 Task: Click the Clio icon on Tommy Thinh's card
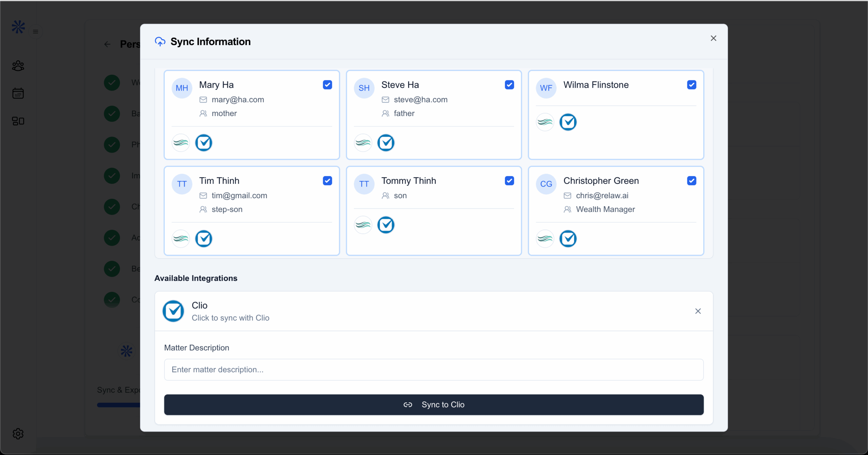coord(386,225)
